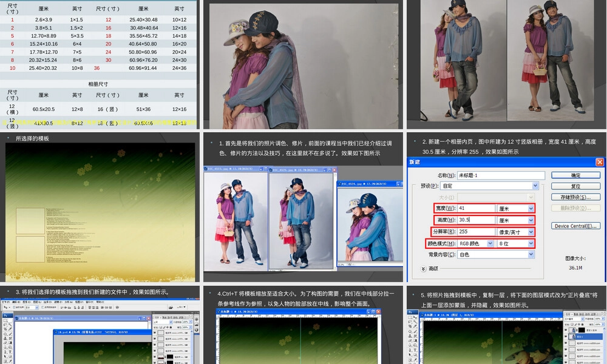607x364 pixels.
Task: Open the 帮助 menu in step 3 screenshot
Action: pyautogui.click(x=100, y=302)
